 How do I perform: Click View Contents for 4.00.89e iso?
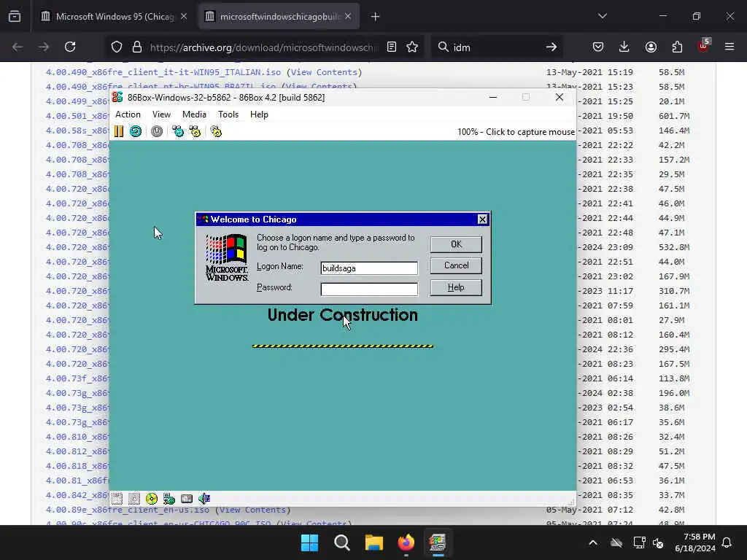(x=252, y=510)
